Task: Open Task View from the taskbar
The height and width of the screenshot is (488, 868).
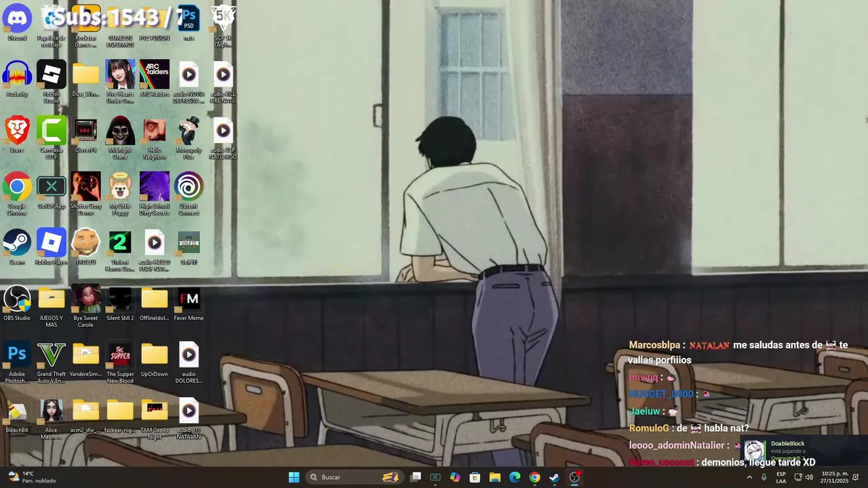Action: [x=416, y=477]
